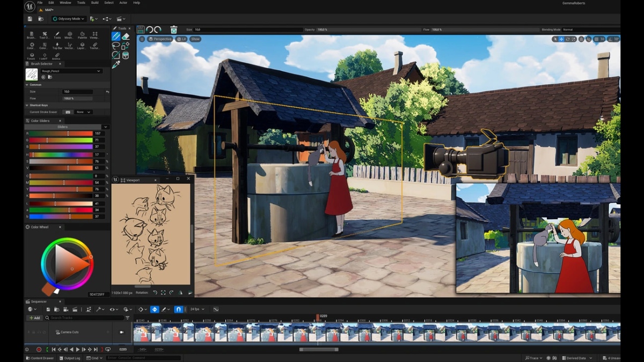This screenshot has height=362, width=644.
Task: Select the paint bucket fill tool
Action: click(x=126, y=55)
